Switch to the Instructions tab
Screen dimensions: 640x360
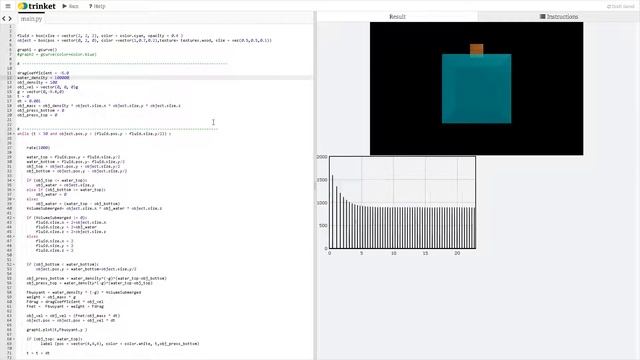559,16
